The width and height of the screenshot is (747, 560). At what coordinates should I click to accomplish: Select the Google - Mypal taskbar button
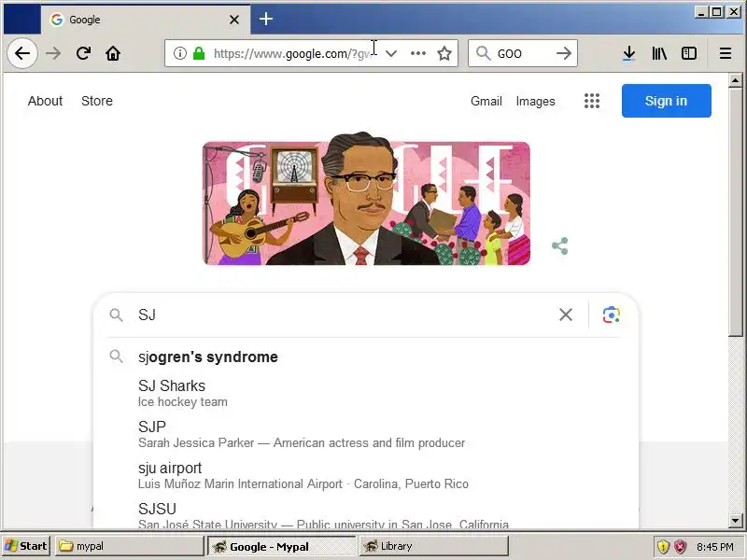coord(282,546)
